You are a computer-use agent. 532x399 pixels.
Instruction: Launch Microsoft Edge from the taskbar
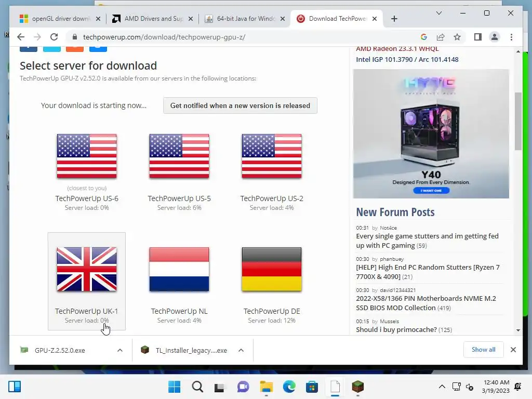tap(289, 387)
